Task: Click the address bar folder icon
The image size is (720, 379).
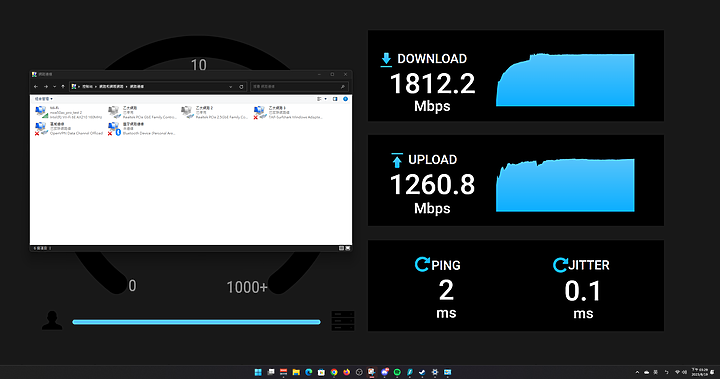Action: 73,86
